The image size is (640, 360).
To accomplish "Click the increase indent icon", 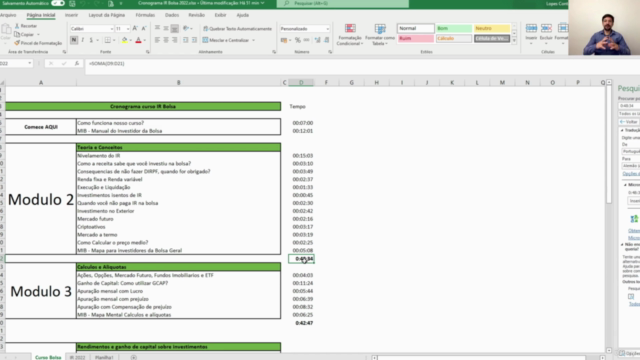I will [x=194, y=40].
